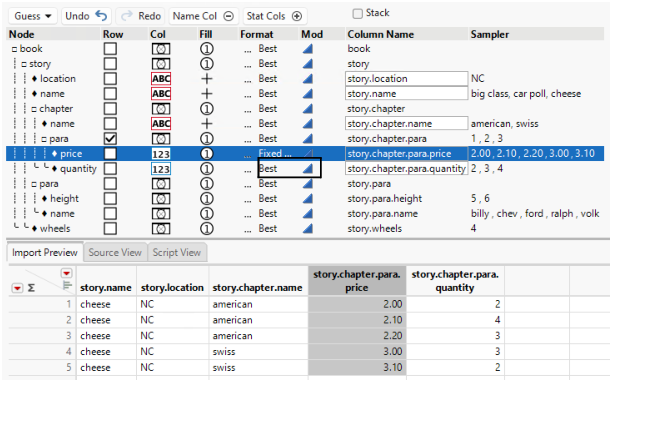Image resolution: width=653 pixels, height=427 pixels.
Task: Collapse para node under chapter
Action: click(x=44, y=139)
